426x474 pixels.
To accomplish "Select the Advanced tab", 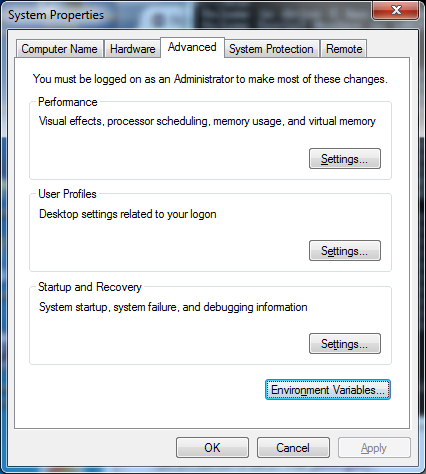I will pyautogui.click(x=192, y=47).
